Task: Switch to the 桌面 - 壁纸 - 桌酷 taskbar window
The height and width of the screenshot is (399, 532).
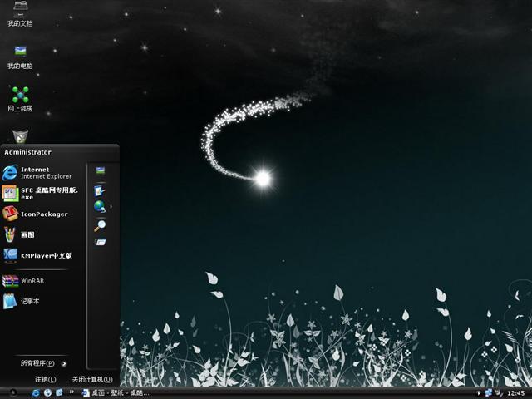Action: (x=116, y=393)
